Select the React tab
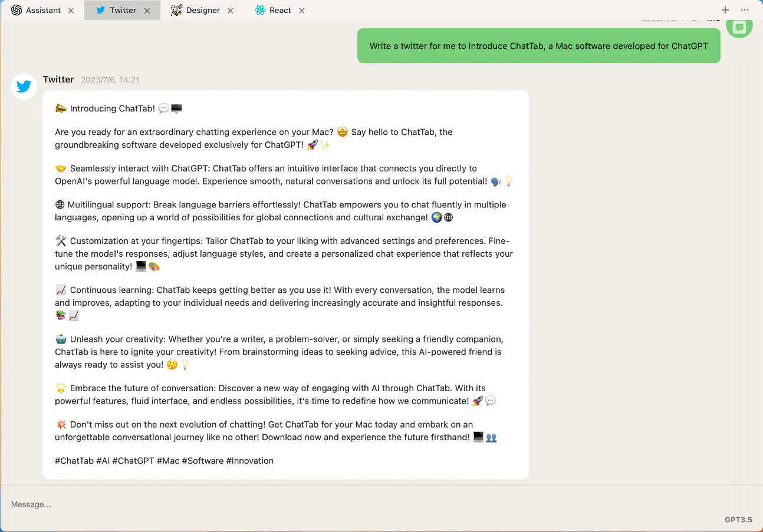763x532 pixels. pos(280,10)
